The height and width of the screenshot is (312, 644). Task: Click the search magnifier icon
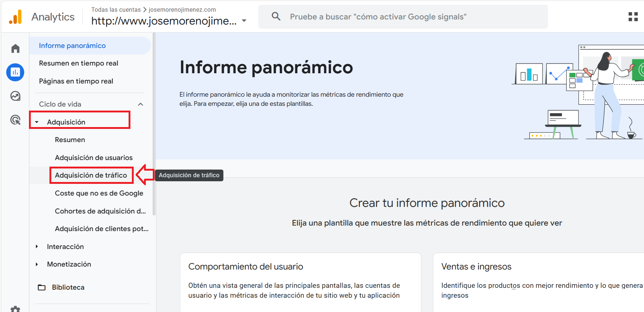pyautogui.click(x=276, y=16)
